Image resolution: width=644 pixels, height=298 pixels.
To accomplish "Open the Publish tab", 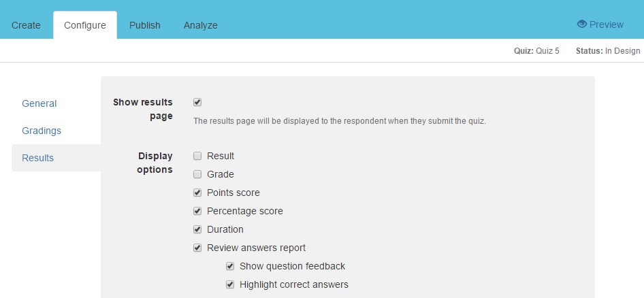I will (x=144, y=25).
